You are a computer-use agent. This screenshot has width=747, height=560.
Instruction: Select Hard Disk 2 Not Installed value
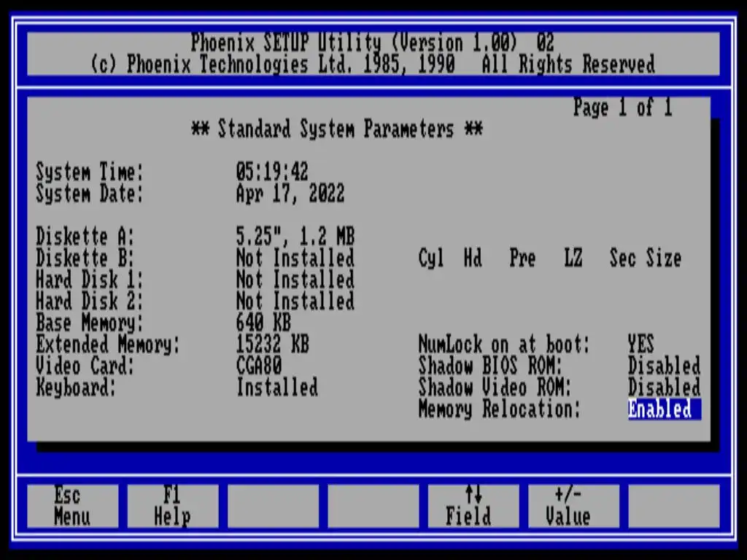[295, 301]
